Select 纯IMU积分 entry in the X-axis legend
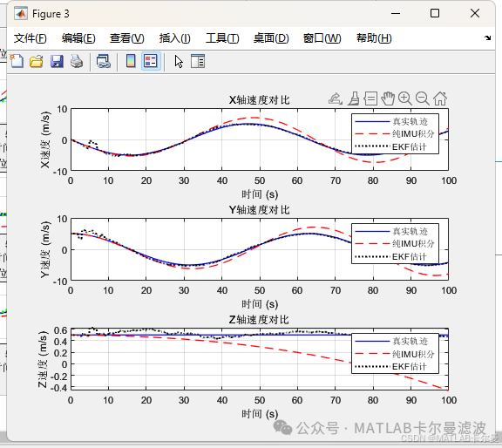Image resolution: width=502 pixels, height=448 pixels. [395, 134]
